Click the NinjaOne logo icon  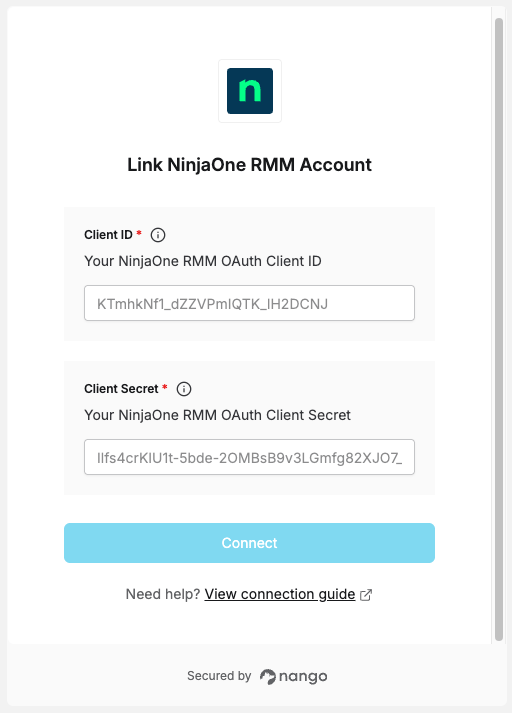[x=250, y=91]
